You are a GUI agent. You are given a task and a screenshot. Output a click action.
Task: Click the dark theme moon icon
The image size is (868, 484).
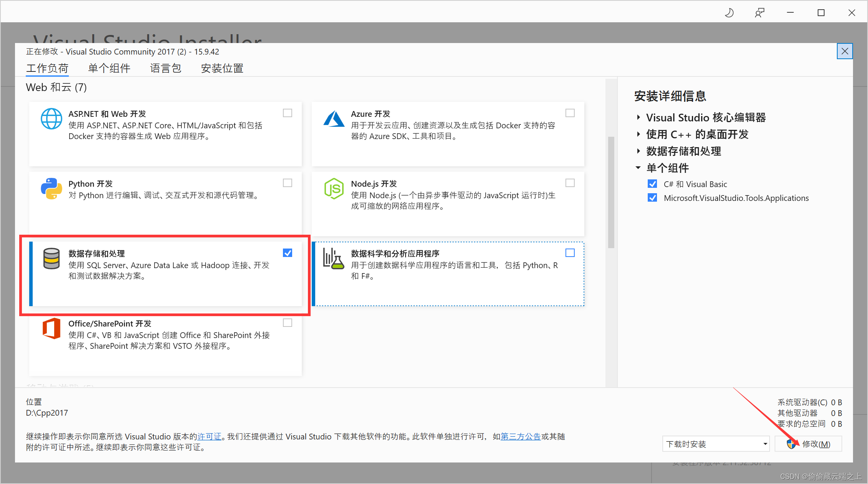tap(729, 12)
